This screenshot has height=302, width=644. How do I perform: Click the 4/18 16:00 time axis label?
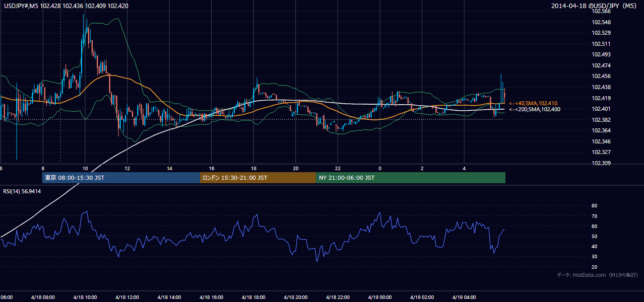(212, 297)
